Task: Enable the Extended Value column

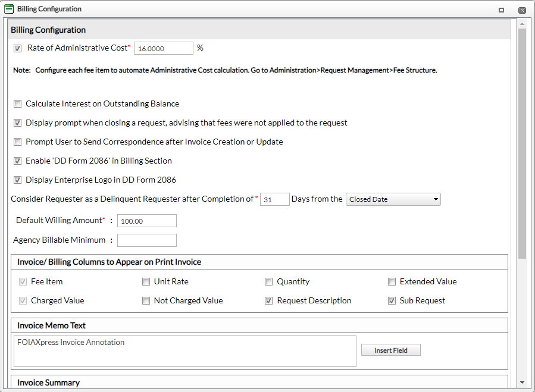Action: (x=392, y=281)
